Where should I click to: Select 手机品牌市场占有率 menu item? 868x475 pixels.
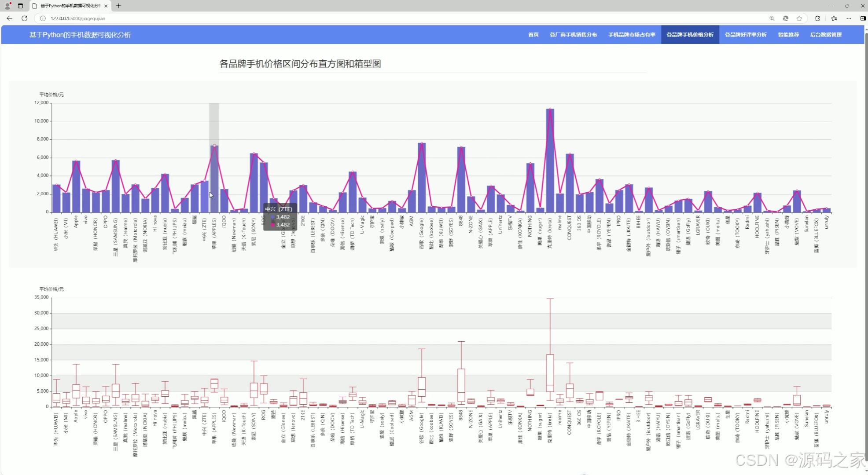coord(632,35)
